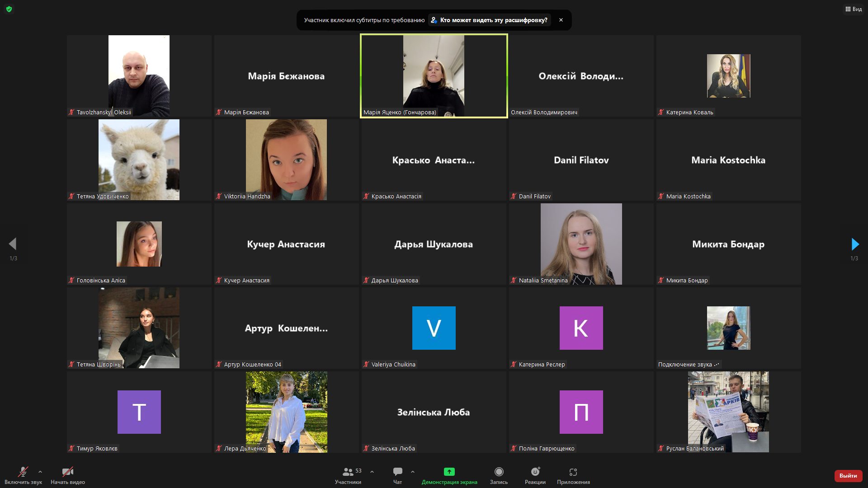Open the Вид view layout menu
Screen dimensions: 868x488
click(x=853, y=9)
